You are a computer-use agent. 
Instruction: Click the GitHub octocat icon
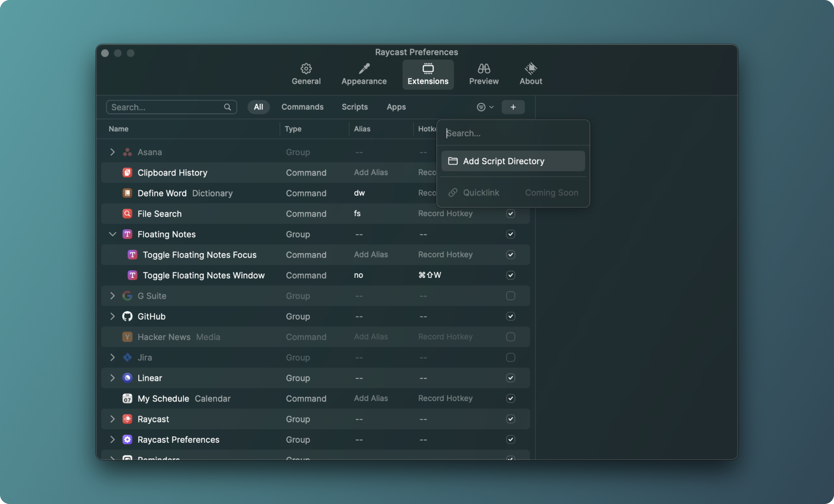(127, 316)
